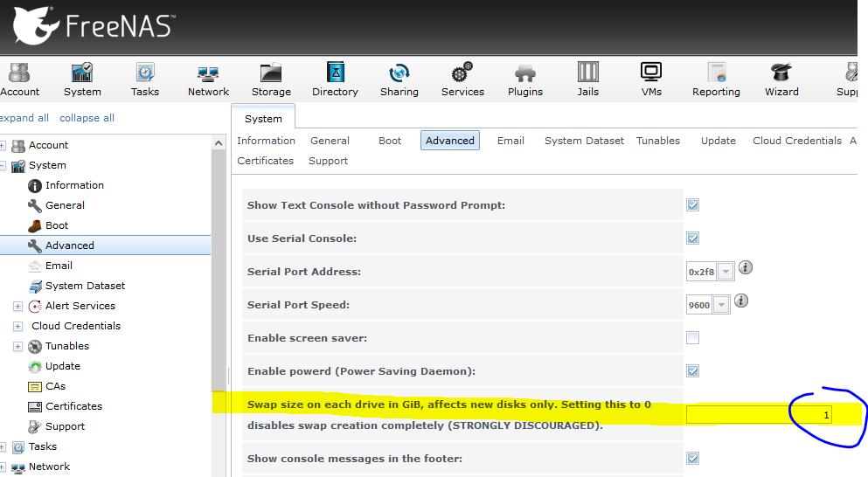Expand Tunables in sidebar tree
868x477 pixels.
pos(17,347)
